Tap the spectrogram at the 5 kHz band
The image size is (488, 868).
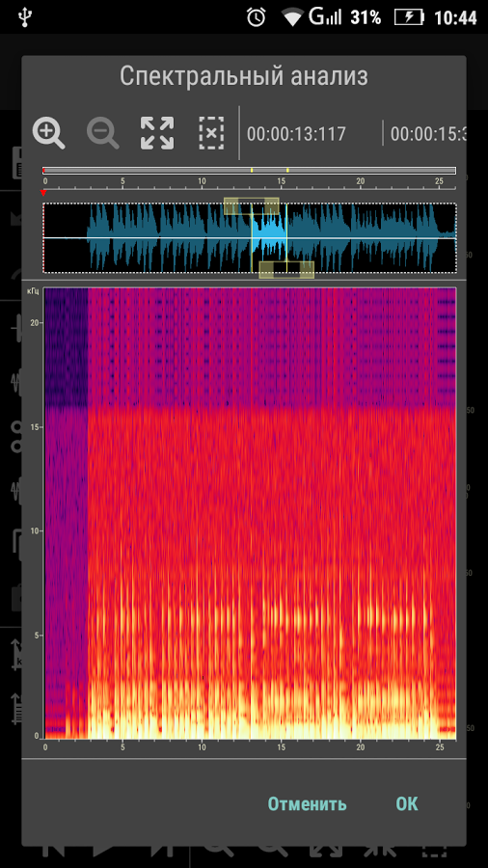pyautogui.click(x=250, y=635)
